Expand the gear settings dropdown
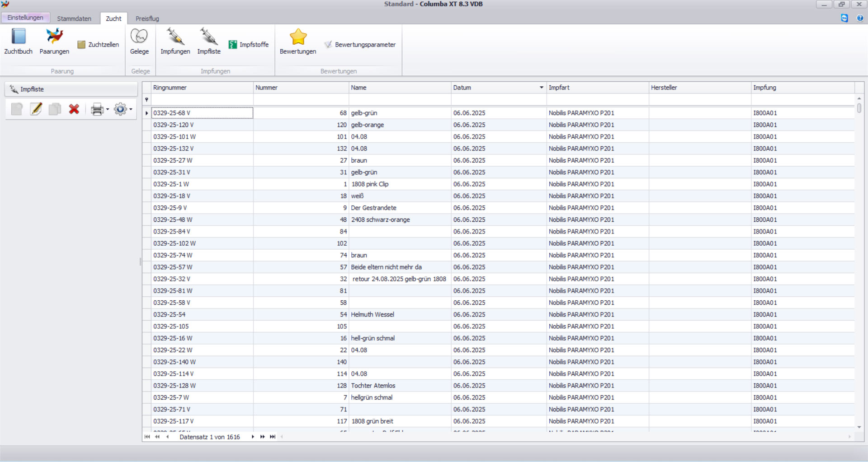 (131, 109)
